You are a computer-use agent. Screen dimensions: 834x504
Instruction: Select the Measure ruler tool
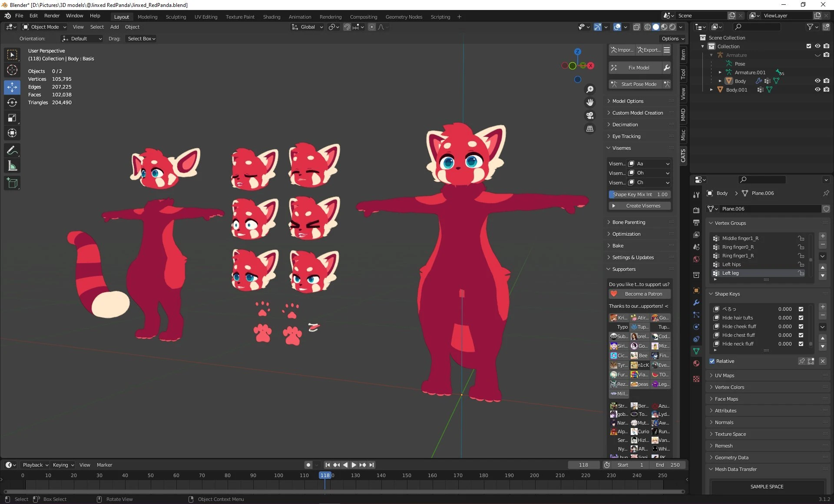(12, 166)
